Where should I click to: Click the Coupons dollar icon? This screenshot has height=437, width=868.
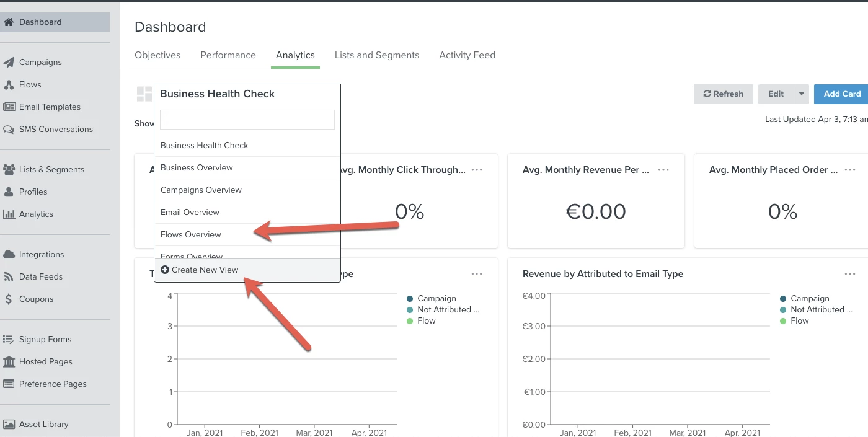(x=9, y=299)
